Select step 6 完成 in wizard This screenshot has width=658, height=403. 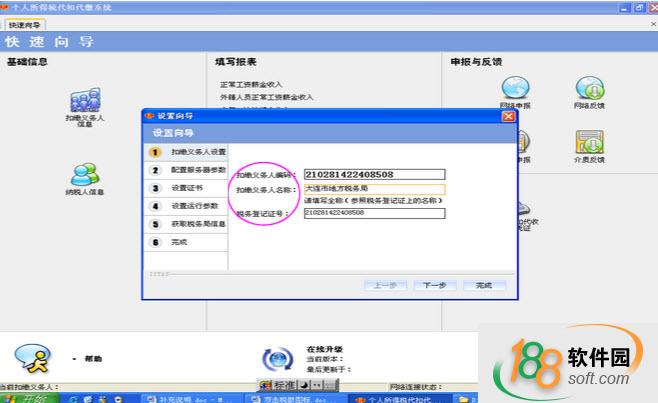(x=178, y=242)
